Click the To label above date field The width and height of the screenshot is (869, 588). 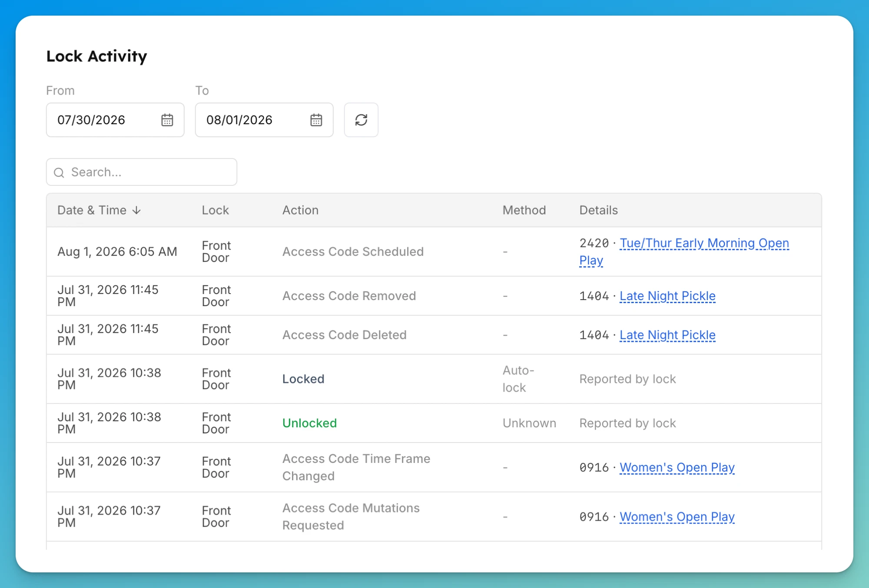(202, 90)
